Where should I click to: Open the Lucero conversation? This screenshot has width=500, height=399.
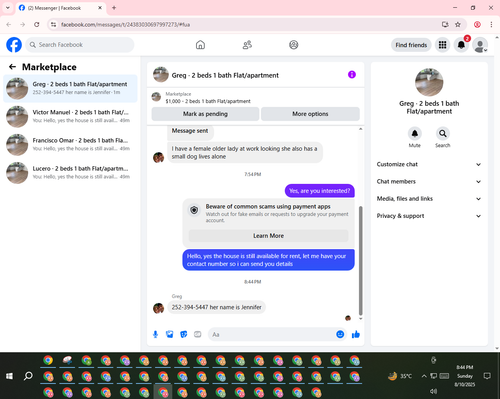[x=70, y=173]
